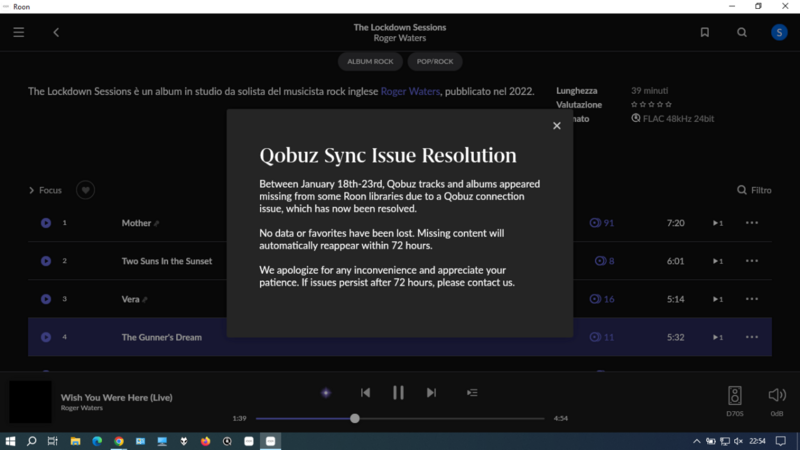Click the bookmark icon in the header

coord(705,32)
